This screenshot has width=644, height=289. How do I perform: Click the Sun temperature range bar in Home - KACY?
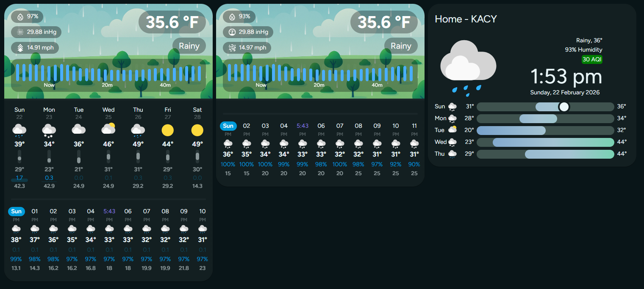[545, 107]
